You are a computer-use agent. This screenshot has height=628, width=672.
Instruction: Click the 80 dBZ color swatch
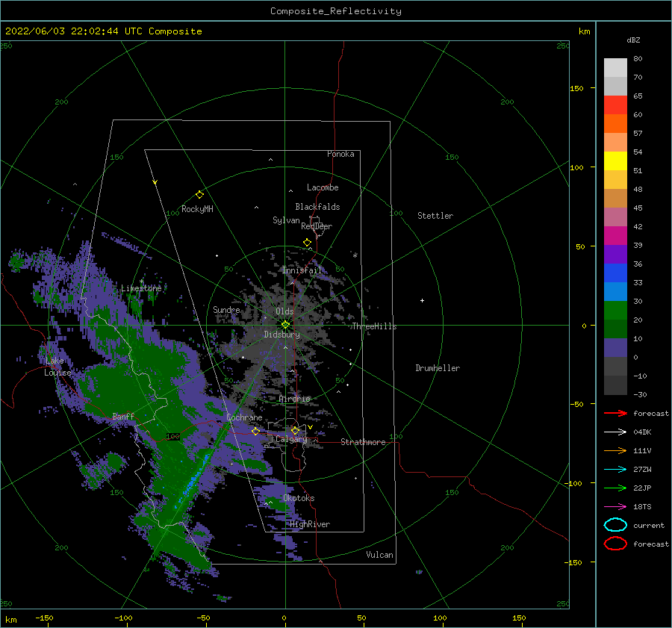615,68
